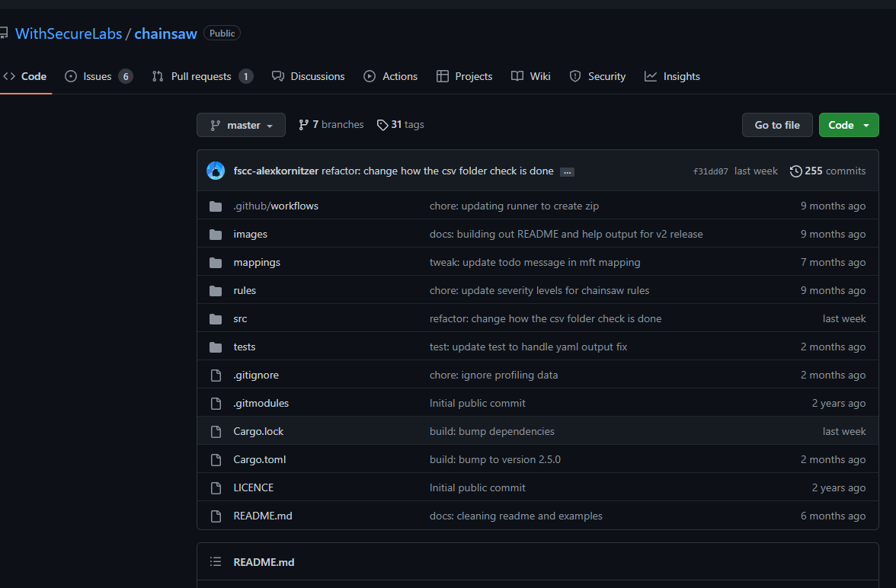Click the file icon next to LICENCE
The height and width of the screenshot is (588, 896).
[x=216, y=487]
